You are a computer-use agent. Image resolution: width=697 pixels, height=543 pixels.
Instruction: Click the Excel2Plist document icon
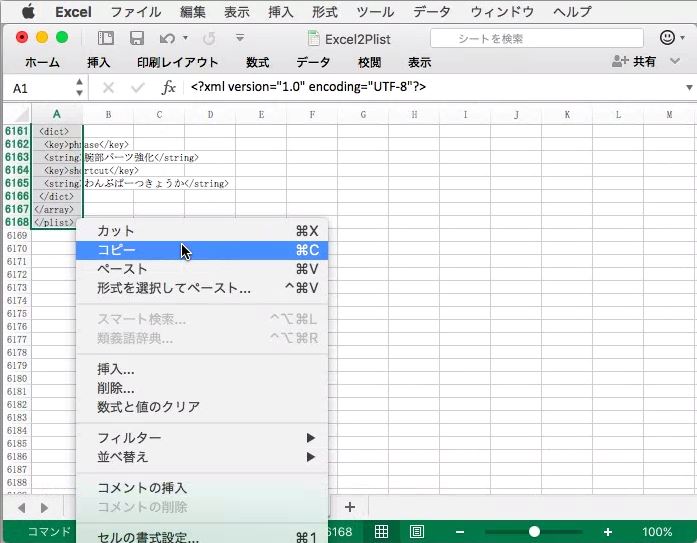click(313, 39)
